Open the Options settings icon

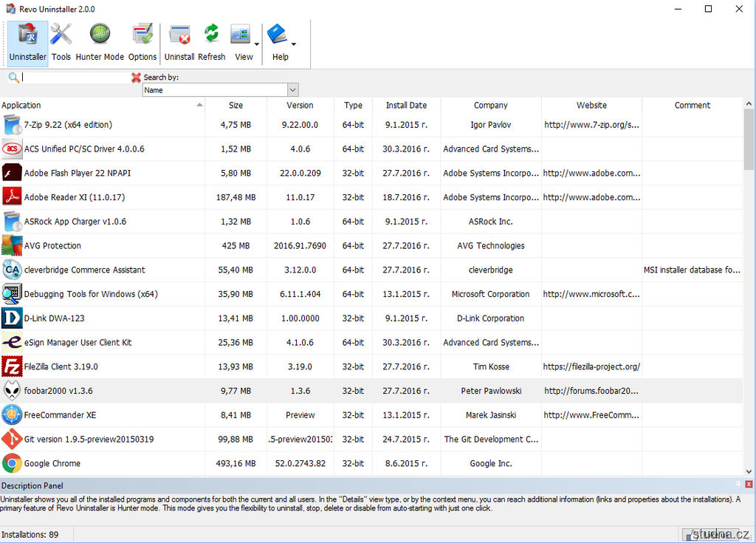(x=142, y=43)
